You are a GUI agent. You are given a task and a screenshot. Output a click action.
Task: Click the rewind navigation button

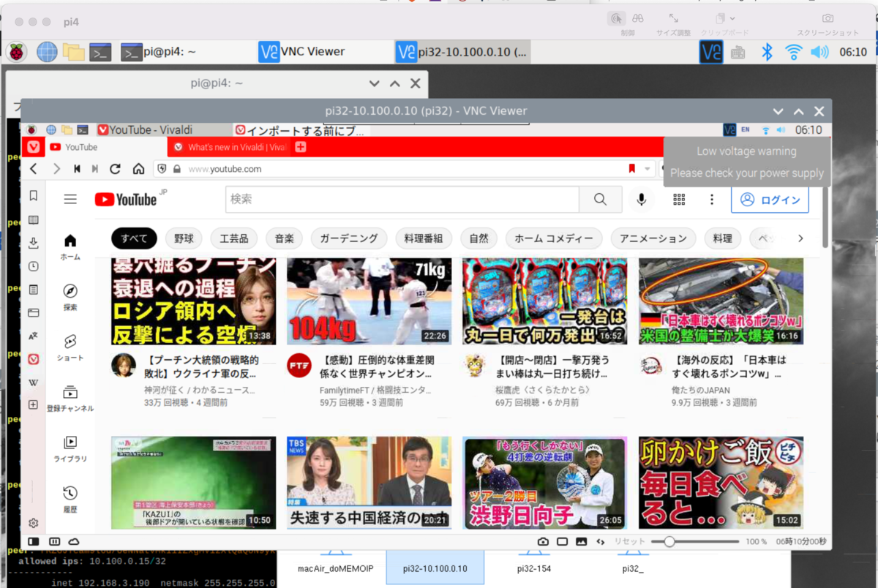(x=77, y=169)
